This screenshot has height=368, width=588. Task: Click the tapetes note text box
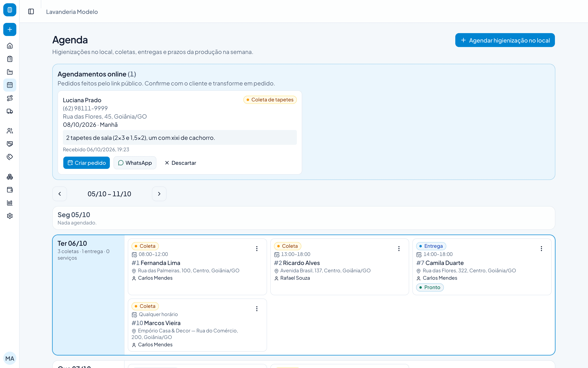[180, 138]
